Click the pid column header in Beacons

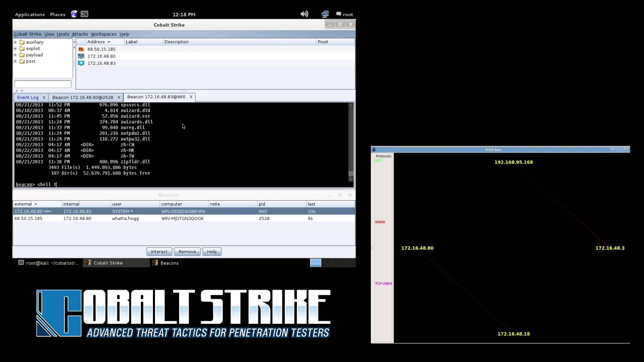[x=282, y=204]
